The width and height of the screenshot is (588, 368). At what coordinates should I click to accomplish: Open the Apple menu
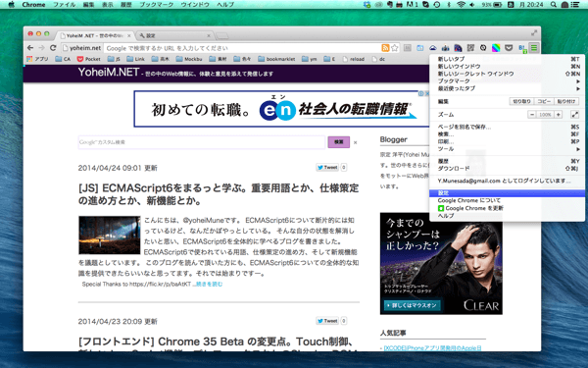[11, 5]
